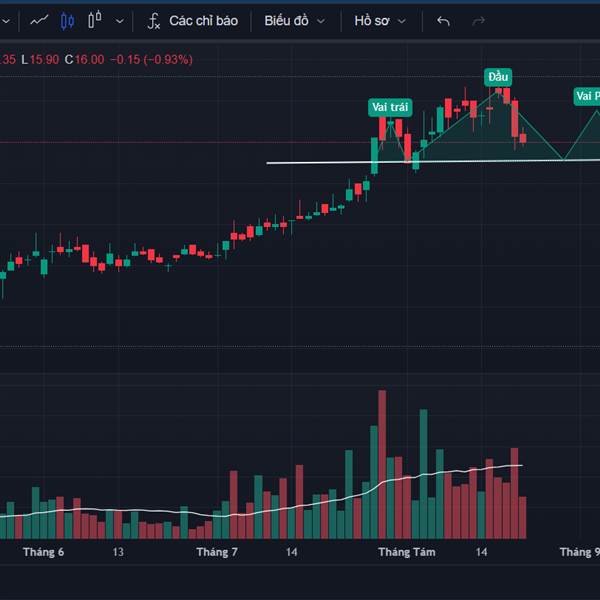Click the close price value 16.00
Screen dimensions: 600x600
90,60
